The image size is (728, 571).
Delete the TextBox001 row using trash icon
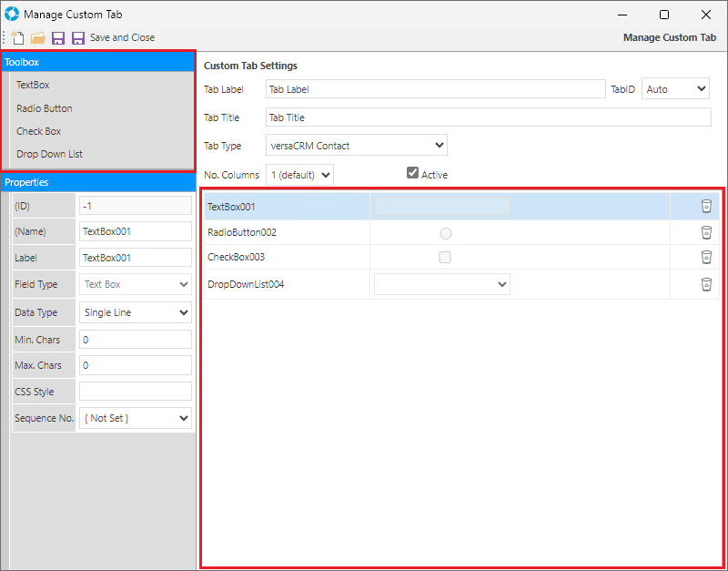tap(706, 207)
